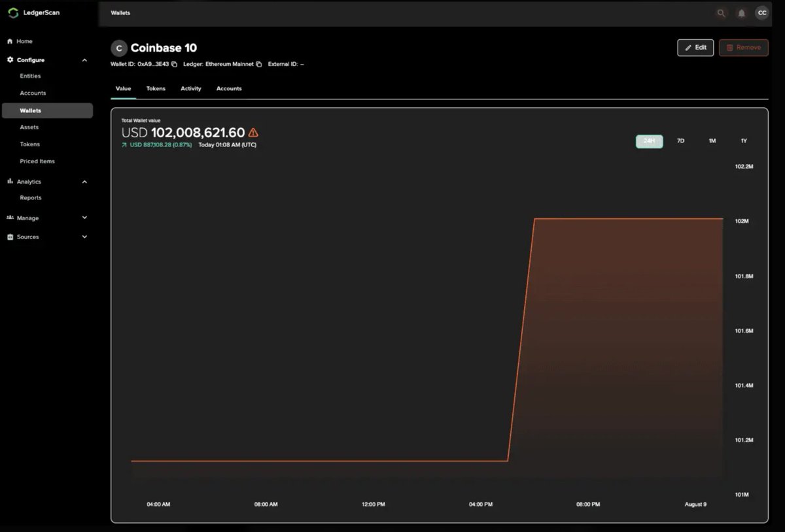This screenshot has height=532, width=785.
Task: Click the Coinbase 10 avatar circle
Action: point(118,48)
